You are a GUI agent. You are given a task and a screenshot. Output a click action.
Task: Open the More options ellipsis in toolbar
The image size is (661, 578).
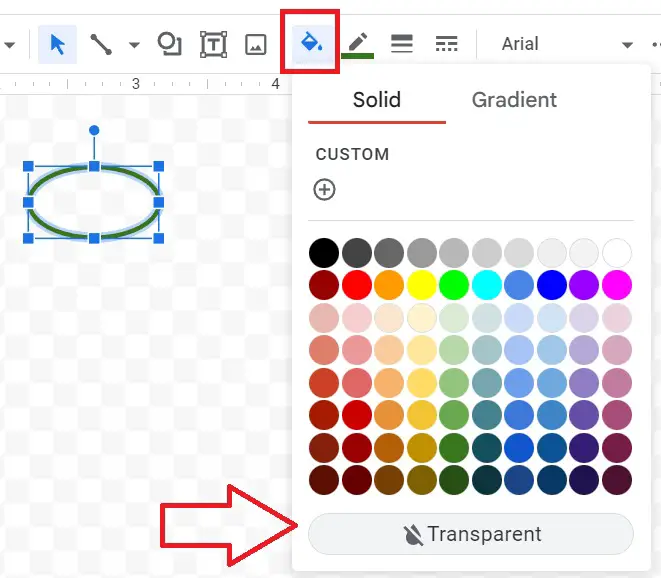(x=655, y=44)
